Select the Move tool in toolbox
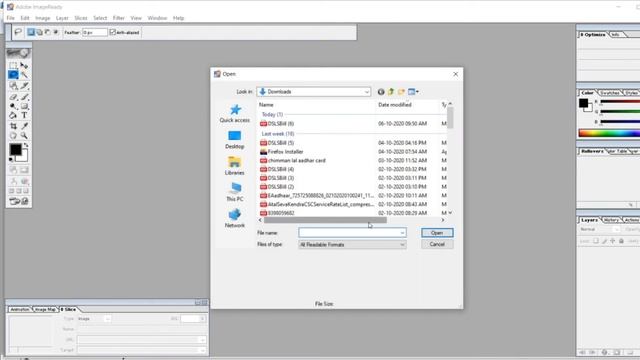This screenshot has height=360, width=640. point(24,65)
